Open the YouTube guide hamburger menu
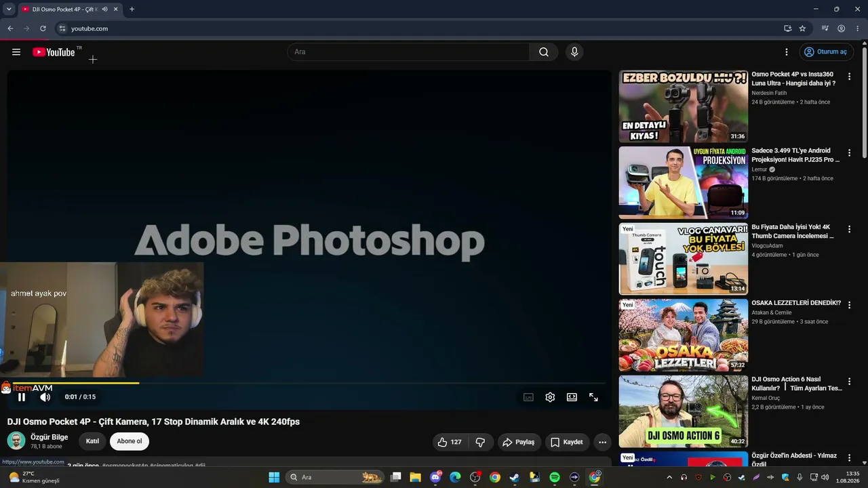Image resolution: width=868 pixels, height=488 pixels. coord(16,52)
